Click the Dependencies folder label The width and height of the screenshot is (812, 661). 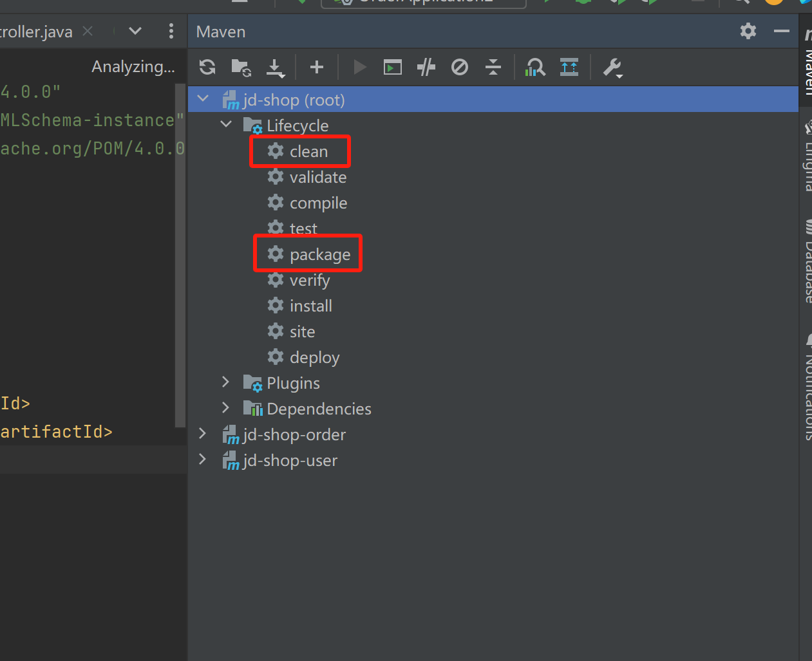click(319, 409)
